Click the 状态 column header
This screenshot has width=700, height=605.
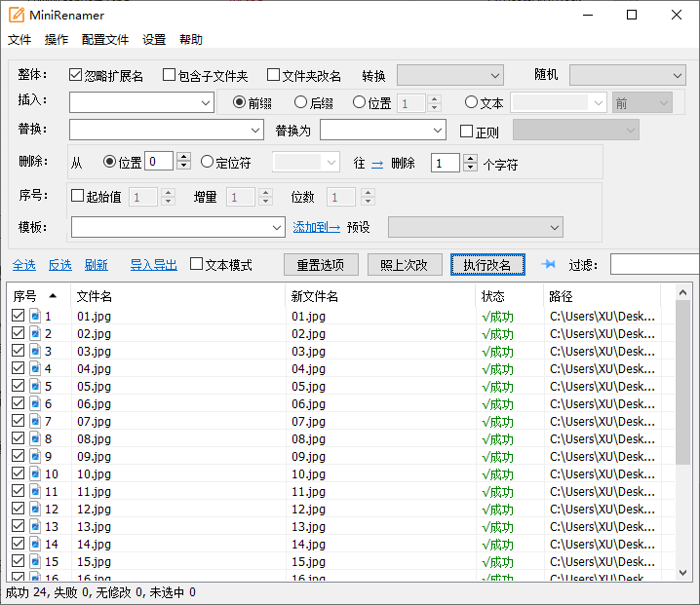[x=509, y=296]
